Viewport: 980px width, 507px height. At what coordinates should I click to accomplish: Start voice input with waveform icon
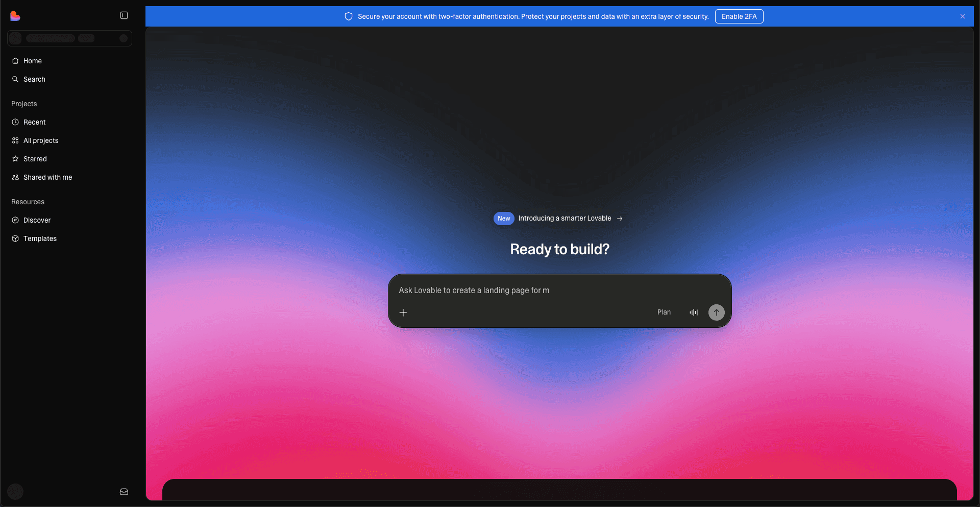pos(694,312)
